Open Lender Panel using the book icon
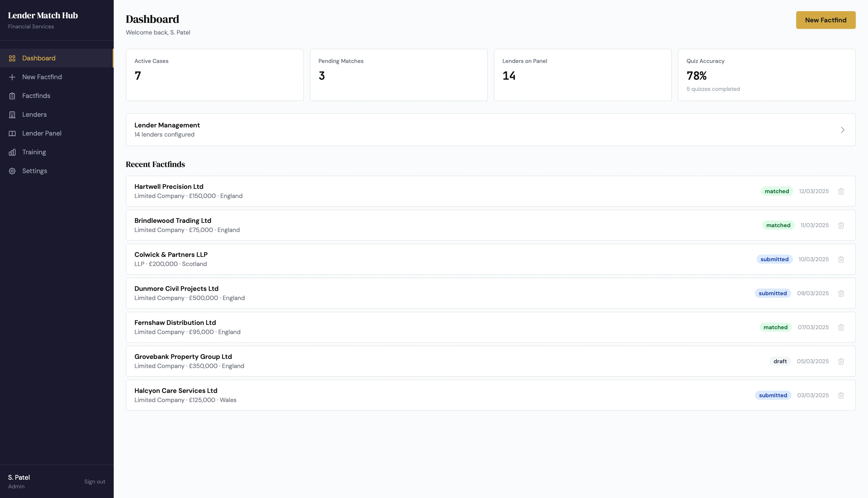868x498 pixels. coord(12,133)
